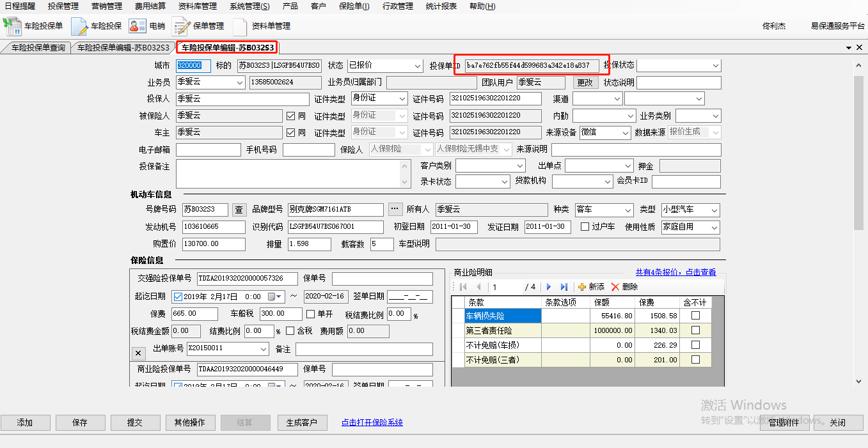
Task: Click the 点击打开保险系统 link
Action: [x=372, y=422]
